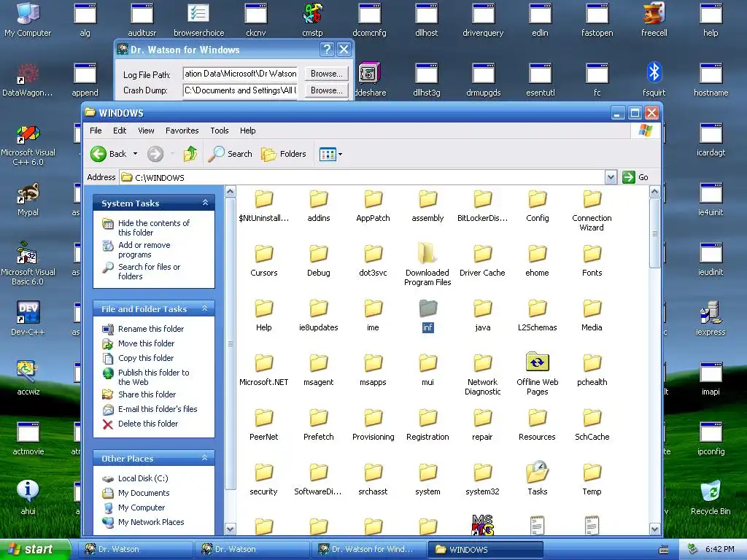Select the DataWagon desktop shortcut
This screenshot has height=560, width=747.
(28, 79)
